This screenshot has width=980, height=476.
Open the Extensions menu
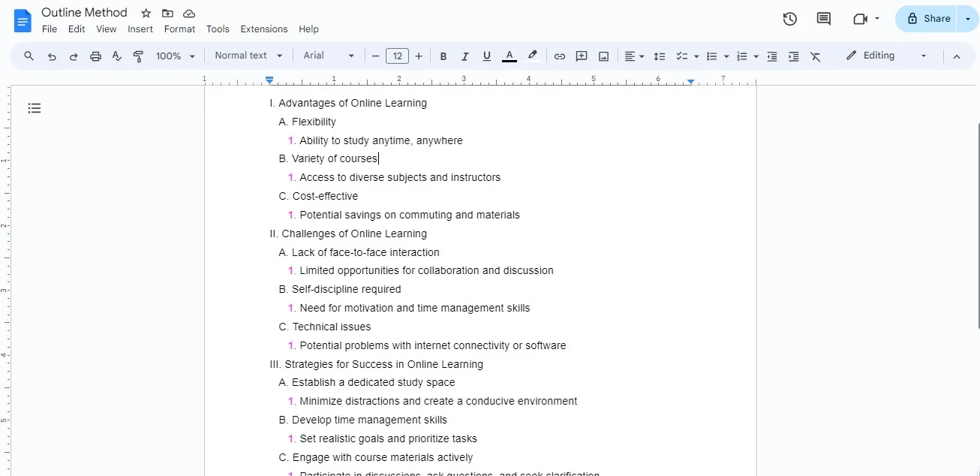click(263, 29)
